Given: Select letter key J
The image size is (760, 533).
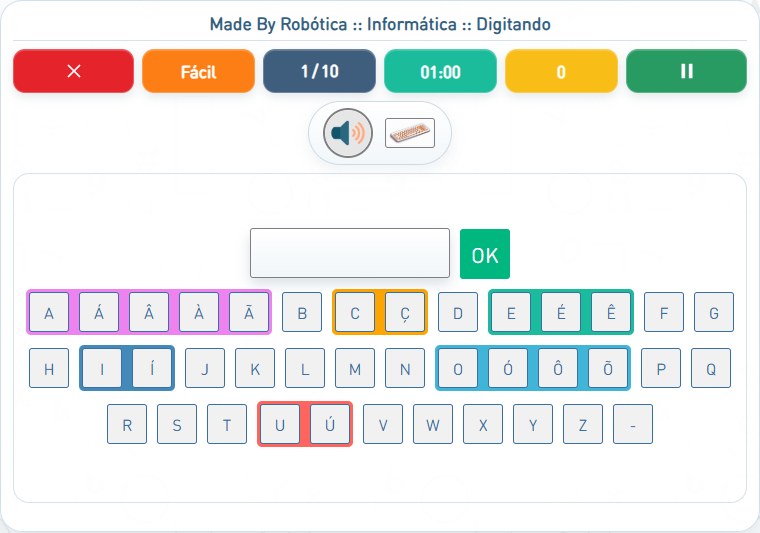Looking at the screenshot, I should click(205, 368).
